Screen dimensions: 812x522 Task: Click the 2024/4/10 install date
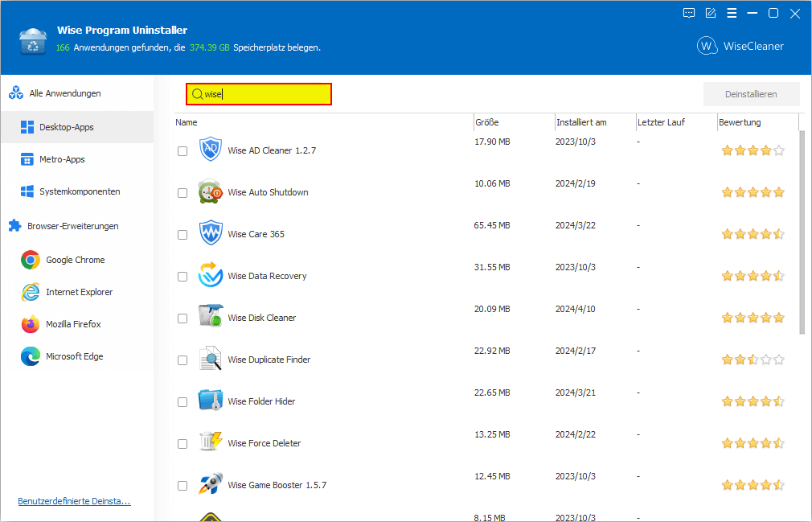pyautogui.click(x=576, y=309)
